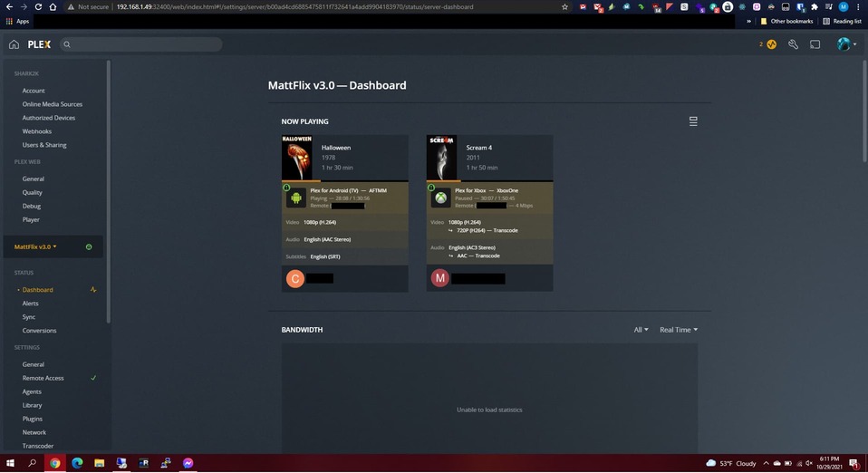
Task: Open Messenger from the taskbar
Action: pos(188,463)
